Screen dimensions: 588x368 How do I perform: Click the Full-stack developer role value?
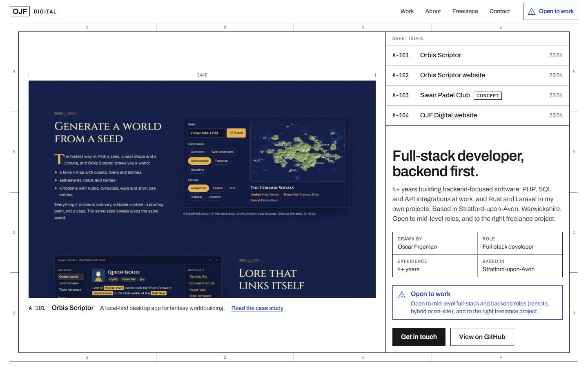coord(508,247)
